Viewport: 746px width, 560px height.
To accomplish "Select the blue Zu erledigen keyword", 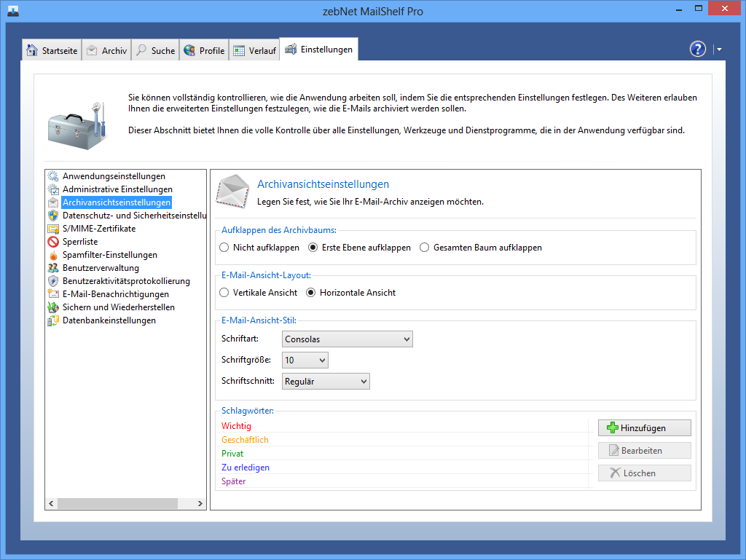I will [245, 468].
